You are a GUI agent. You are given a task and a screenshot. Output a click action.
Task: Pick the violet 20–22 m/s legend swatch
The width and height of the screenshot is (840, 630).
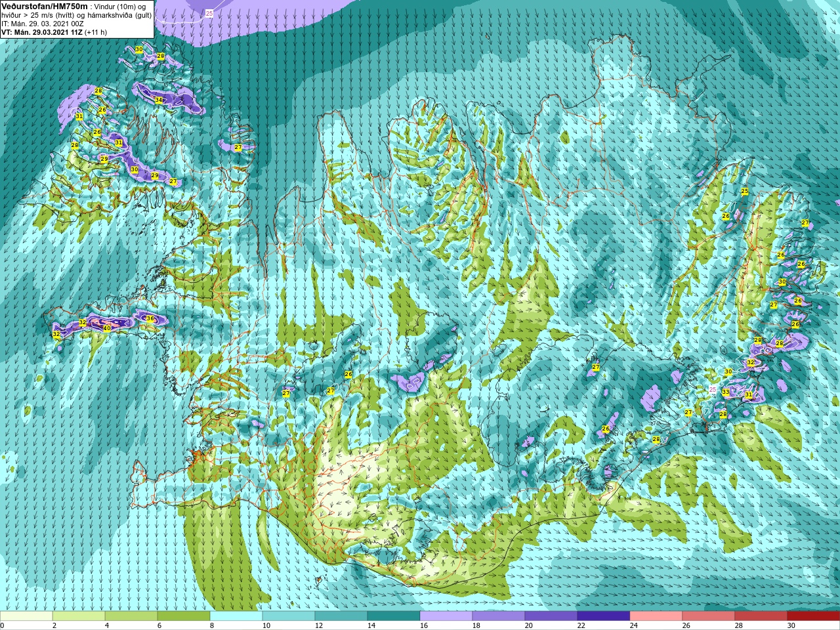point(551,616)
